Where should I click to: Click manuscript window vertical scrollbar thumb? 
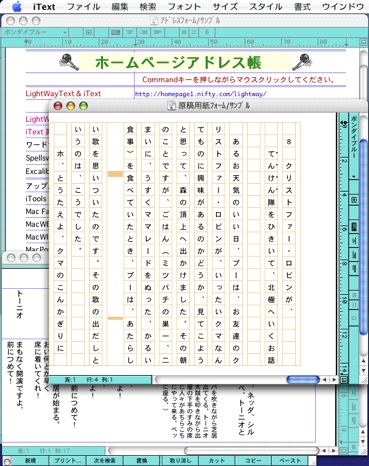364,237
